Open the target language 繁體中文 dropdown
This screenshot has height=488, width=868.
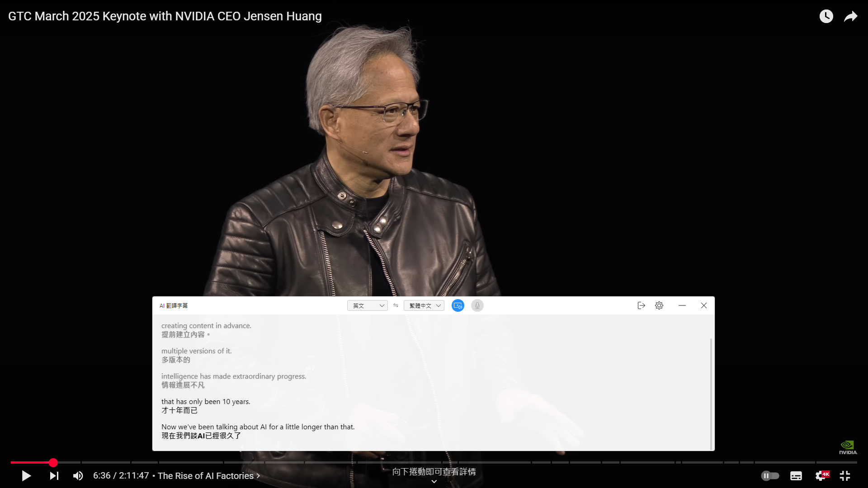point(424,305)
